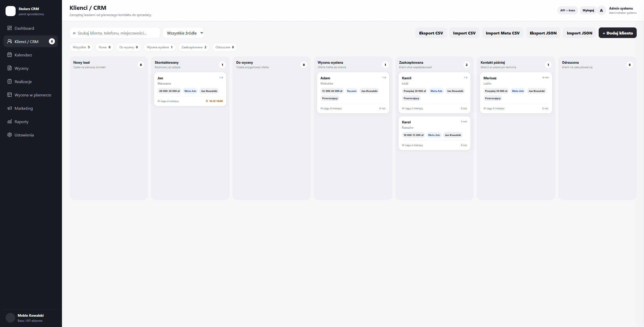Open Dashboard via its grid icon
644x327 pixels.
pos(10,28)
